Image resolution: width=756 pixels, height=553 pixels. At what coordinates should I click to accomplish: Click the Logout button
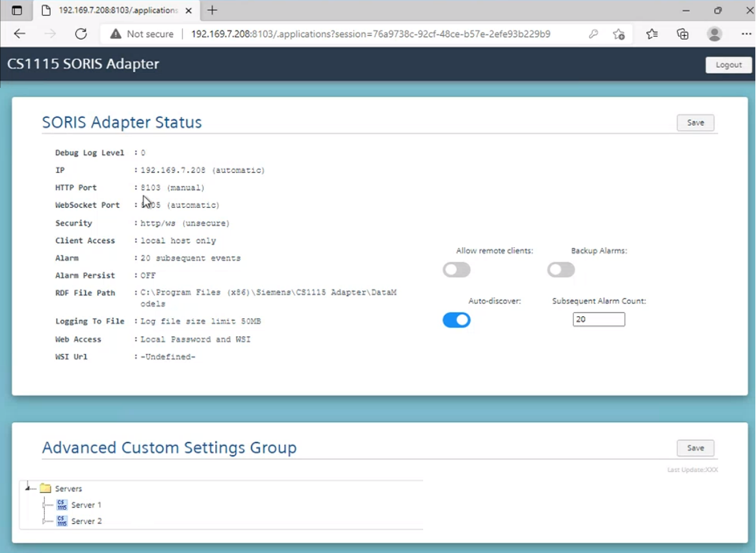728,64
